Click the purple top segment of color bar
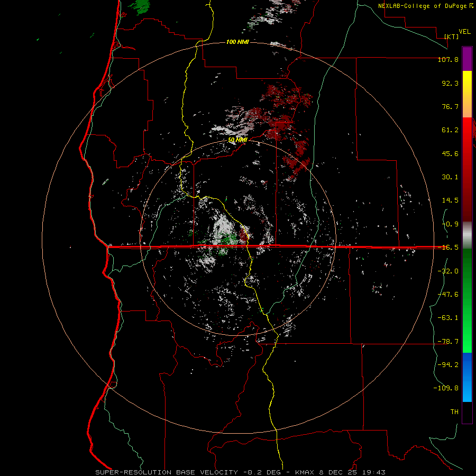The image size is (476, 476). [x=467, y=59]
